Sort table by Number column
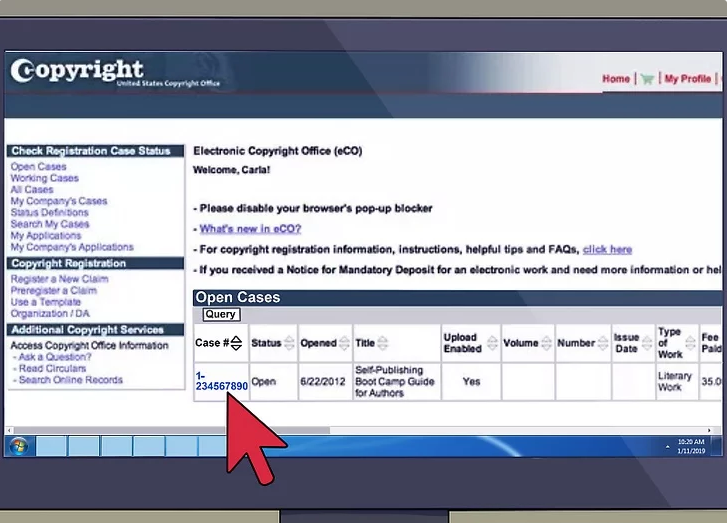This screenshot has height=523, width=727. pyautogui.click(x=603, y=343)
